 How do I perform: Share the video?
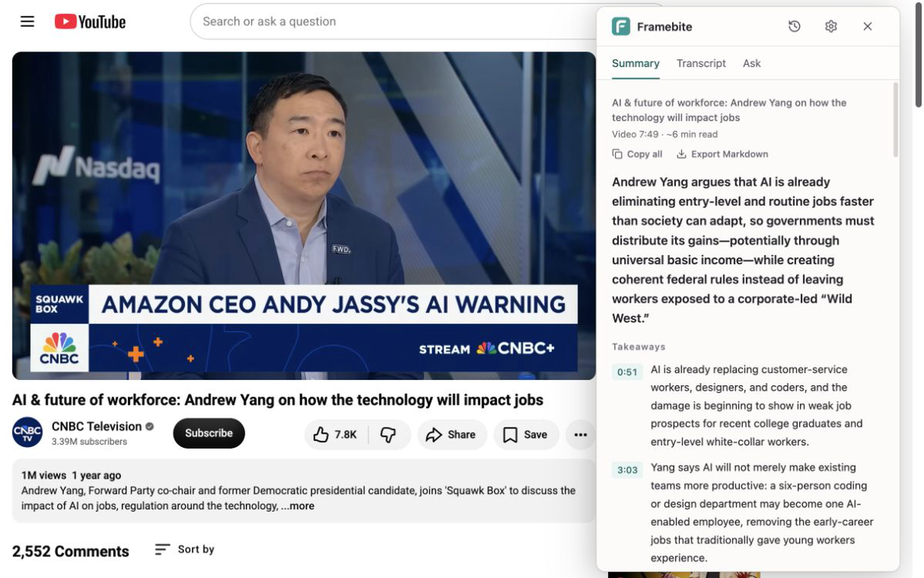[451, 434]
